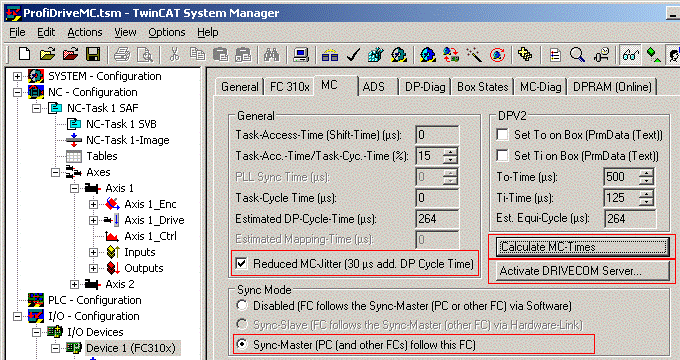Click the glasses Show Online Data icon
This screenshot has width=680, height=360.
coord(630,55)
